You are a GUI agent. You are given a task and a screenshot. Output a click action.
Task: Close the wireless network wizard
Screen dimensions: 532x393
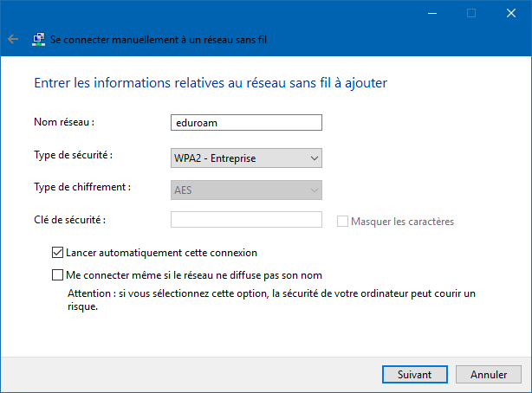point(511,13)
